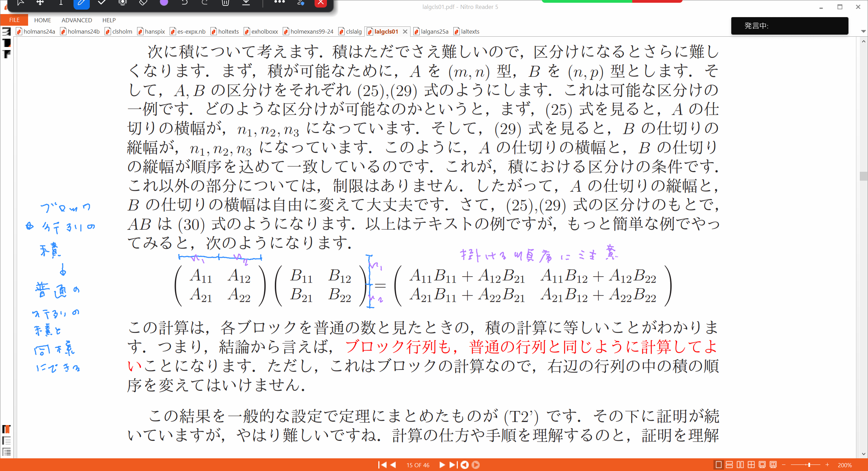Redo the annotation stroke
Screen dimensions: 868x471
[x=205, y=3]
